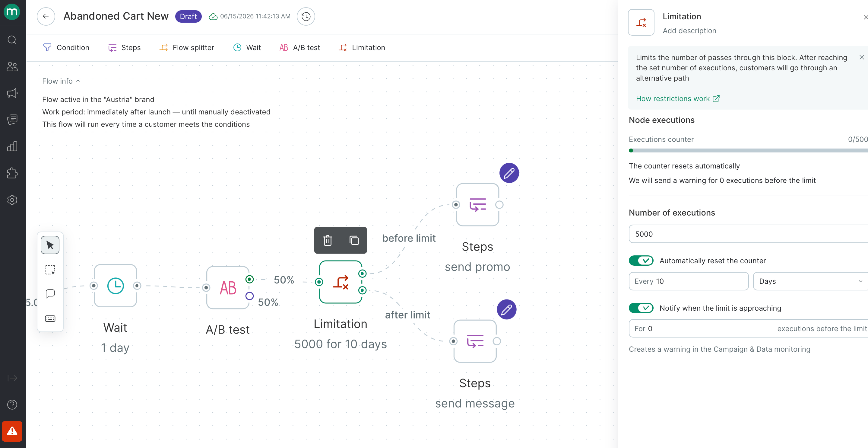The image size is (868, 448).
Task: Expand the sidebar with the arrow icon
Action: pos(12,378)
